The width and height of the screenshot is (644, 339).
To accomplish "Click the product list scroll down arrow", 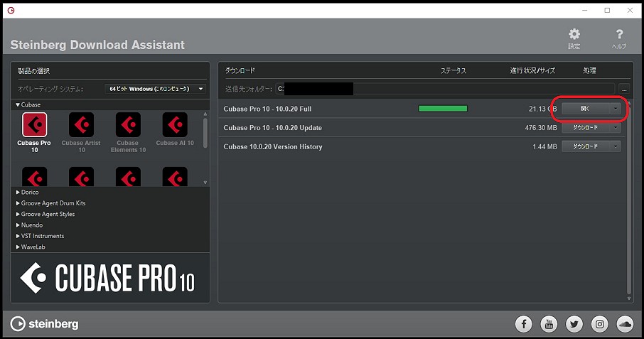I will 205,183.
